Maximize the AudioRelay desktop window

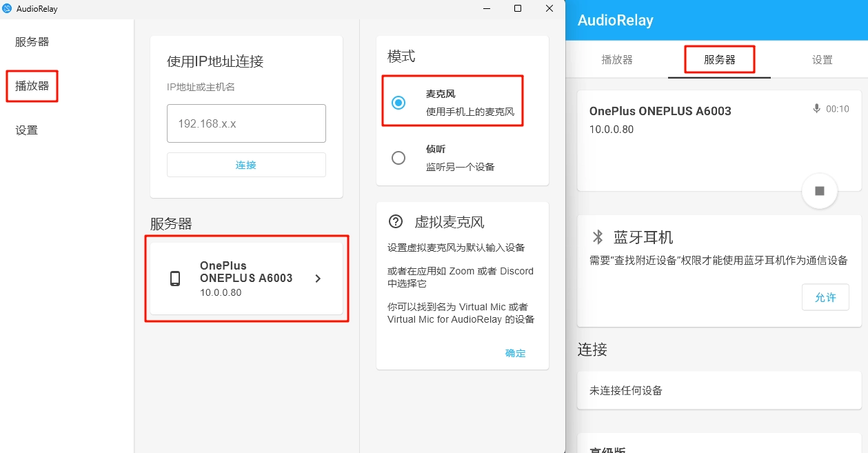click(x=518, y=8)
